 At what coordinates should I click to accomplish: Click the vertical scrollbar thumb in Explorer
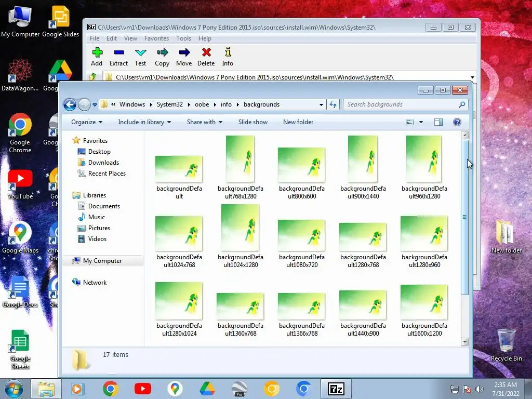(465, 217)
